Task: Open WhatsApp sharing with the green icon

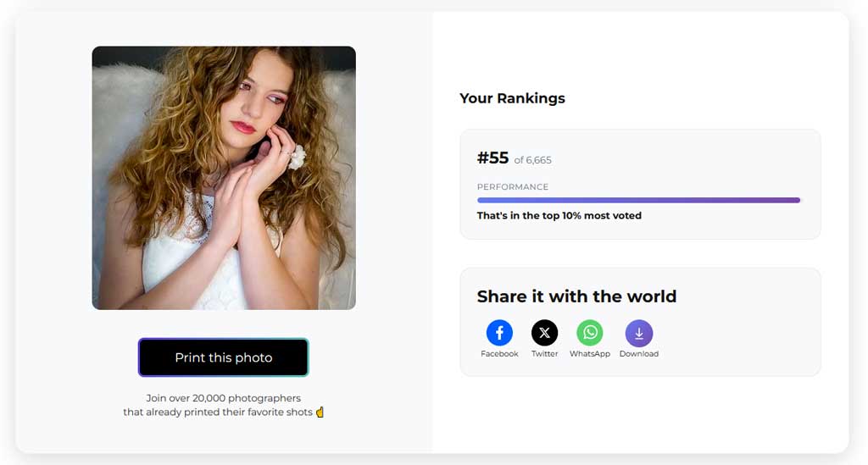Action: (589, 333)
